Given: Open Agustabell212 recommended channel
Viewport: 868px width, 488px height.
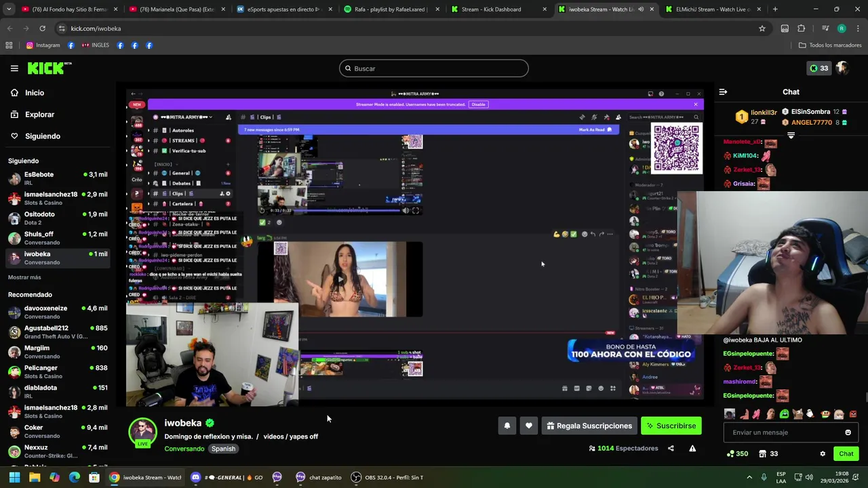Looking at the screenshot, I should tap(58, 332).
